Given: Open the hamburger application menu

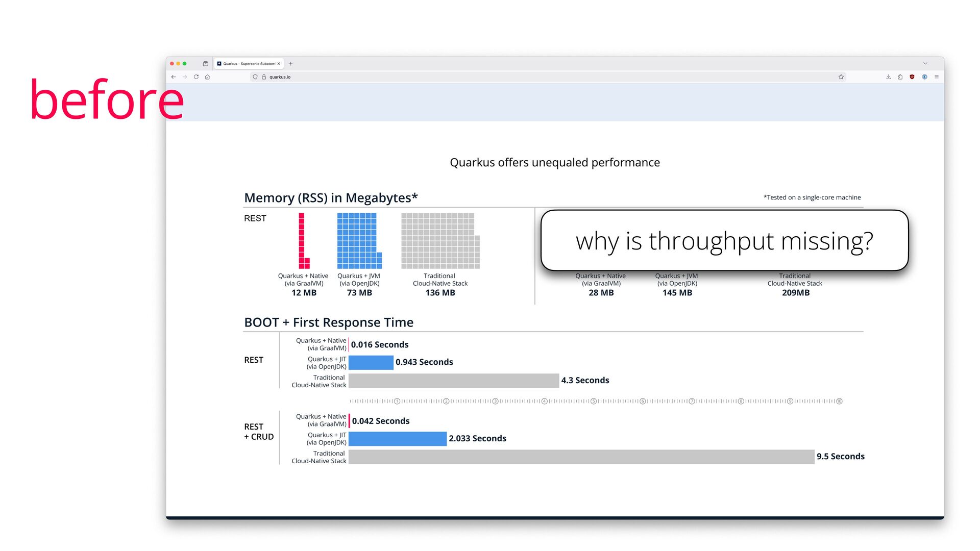Looking at the screenshot, I should (937, 77).
